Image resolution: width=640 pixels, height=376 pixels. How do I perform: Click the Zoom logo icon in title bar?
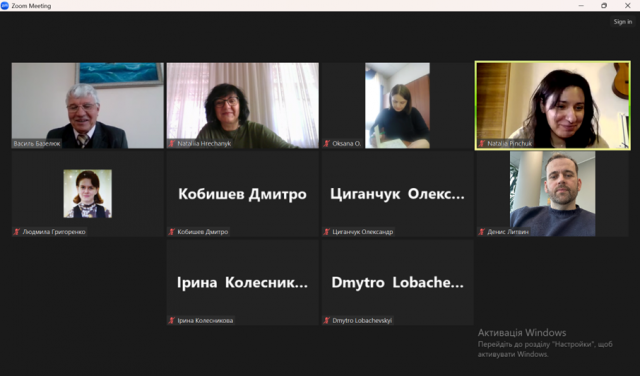pyautogui.click(x=5, y=6)
